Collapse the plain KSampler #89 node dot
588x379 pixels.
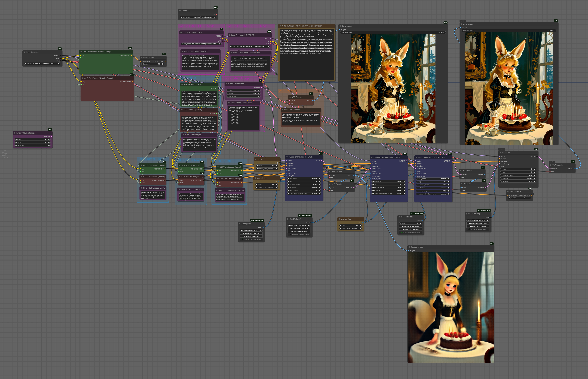pyautogui.click(x=500, y=153)
